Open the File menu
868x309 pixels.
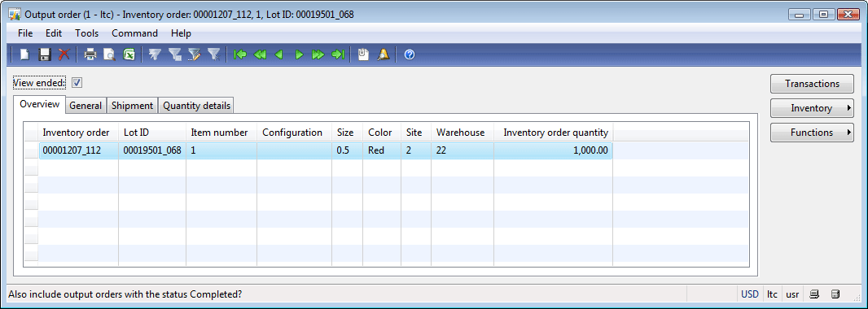25,33
